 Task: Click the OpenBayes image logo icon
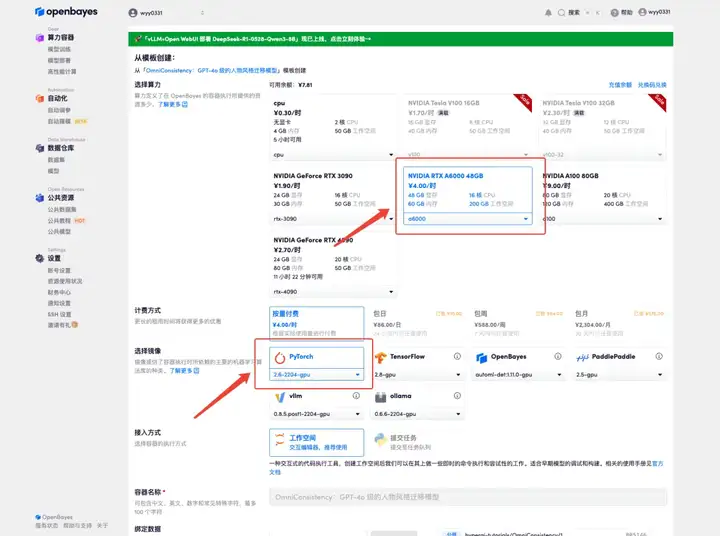(x=481, y=357)
